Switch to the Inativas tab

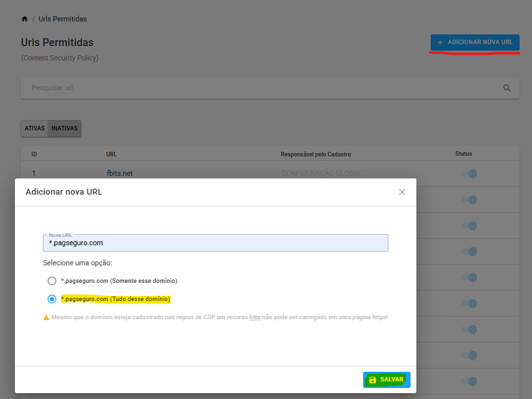click(x=64, y=128)
